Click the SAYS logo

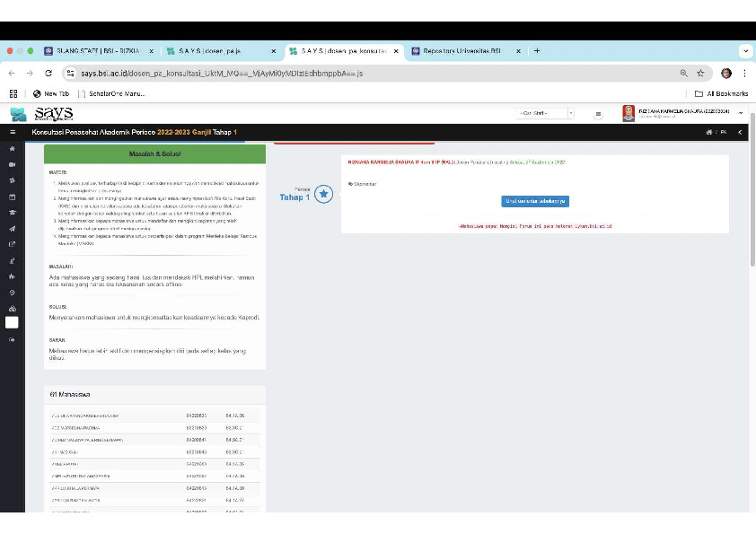coord(41,114)
